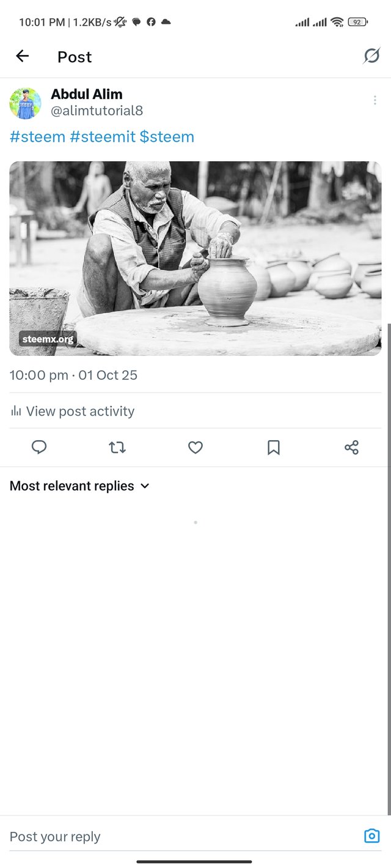The height and width of the screenshot is (868, 391).
Task: Open View post activity
Action: (x=80, y=411)
